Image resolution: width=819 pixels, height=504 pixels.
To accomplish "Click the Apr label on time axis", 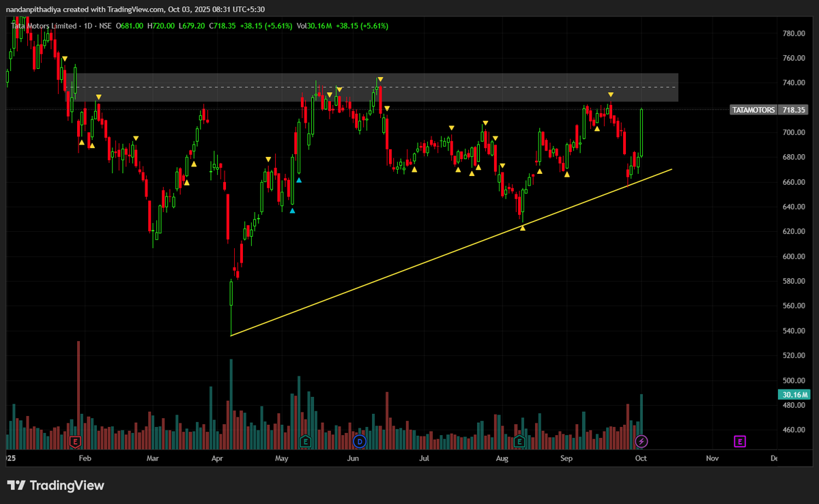I will coord(218,459).
